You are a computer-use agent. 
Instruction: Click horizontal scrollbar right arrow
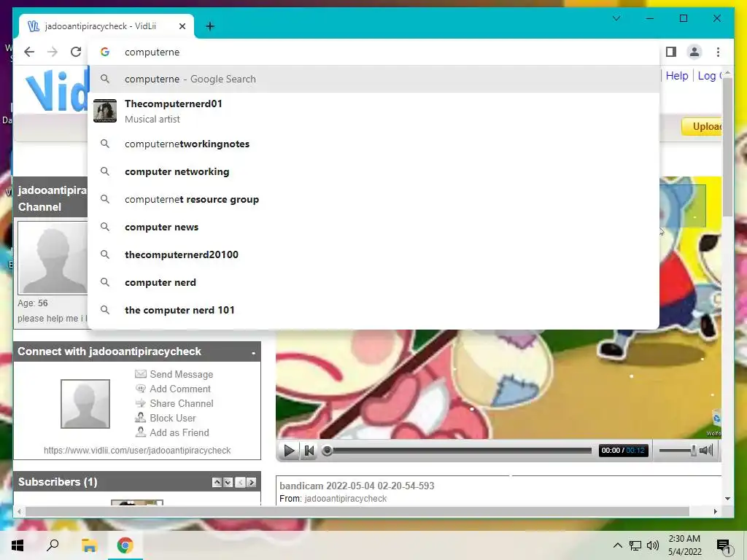tap(715, 511)
